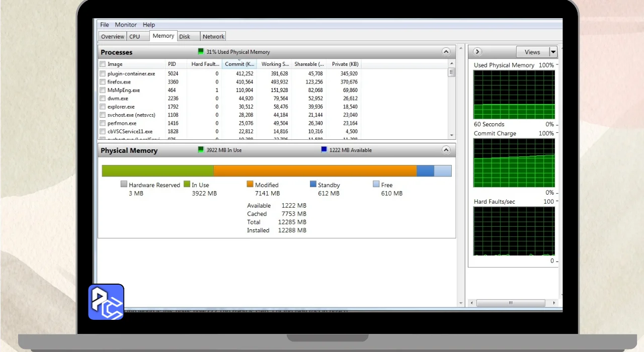Viewport: 644px width, 352px height.
Task: Sort by the Working Set column header
Action: pos(274,64)
